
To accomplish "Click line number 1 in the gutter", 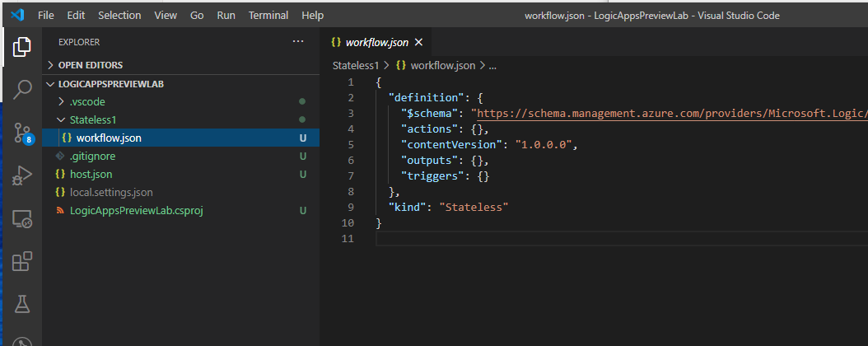I will click(x=350, y=82).
